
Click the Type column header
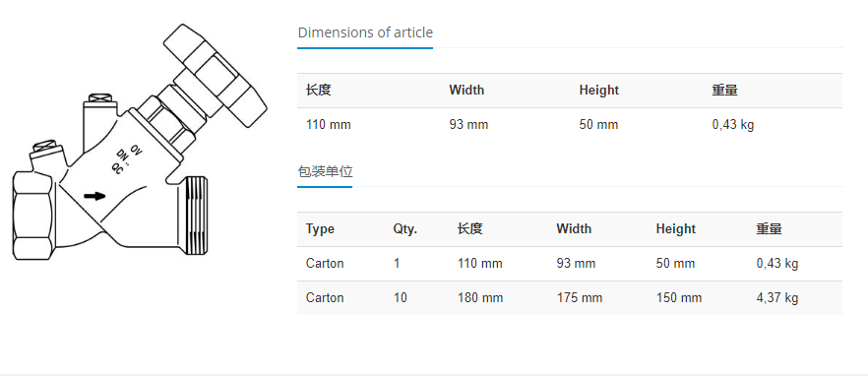click(320, 229)
